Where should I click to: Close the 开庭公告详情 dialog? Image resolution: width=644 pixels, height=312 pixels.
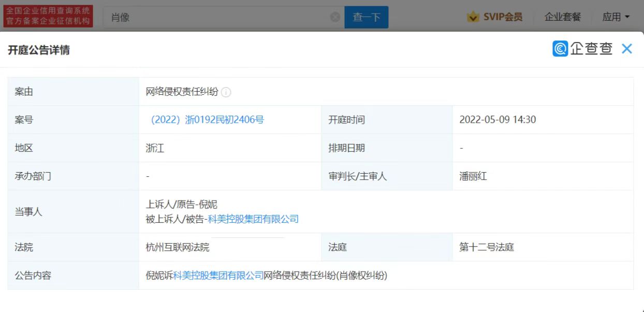[x=626, y=49]
